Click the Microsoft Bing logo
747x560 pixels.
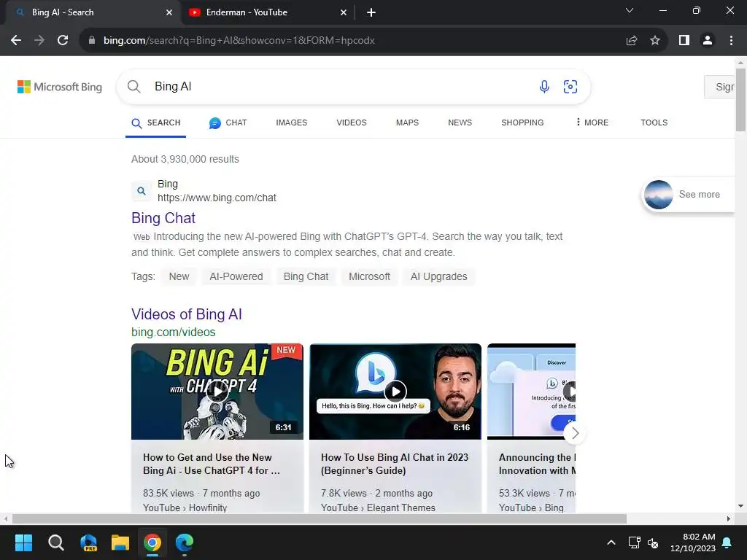point(60,87)
